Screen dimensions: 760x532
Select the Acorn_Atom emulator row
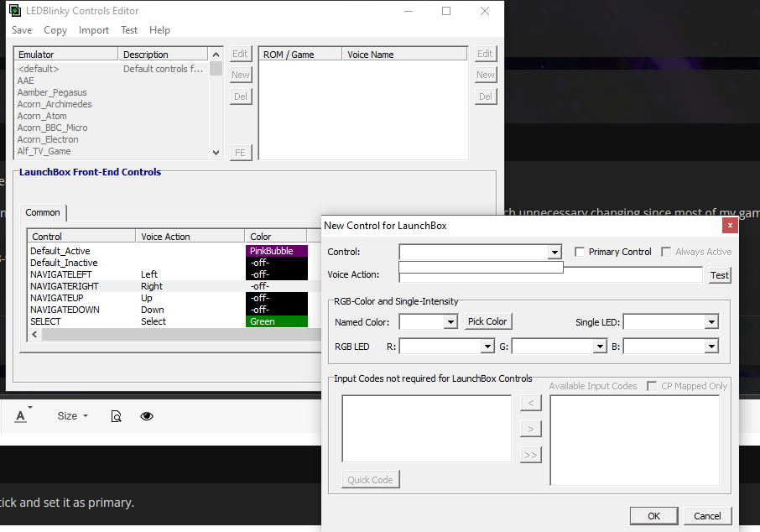click(112, 116)
